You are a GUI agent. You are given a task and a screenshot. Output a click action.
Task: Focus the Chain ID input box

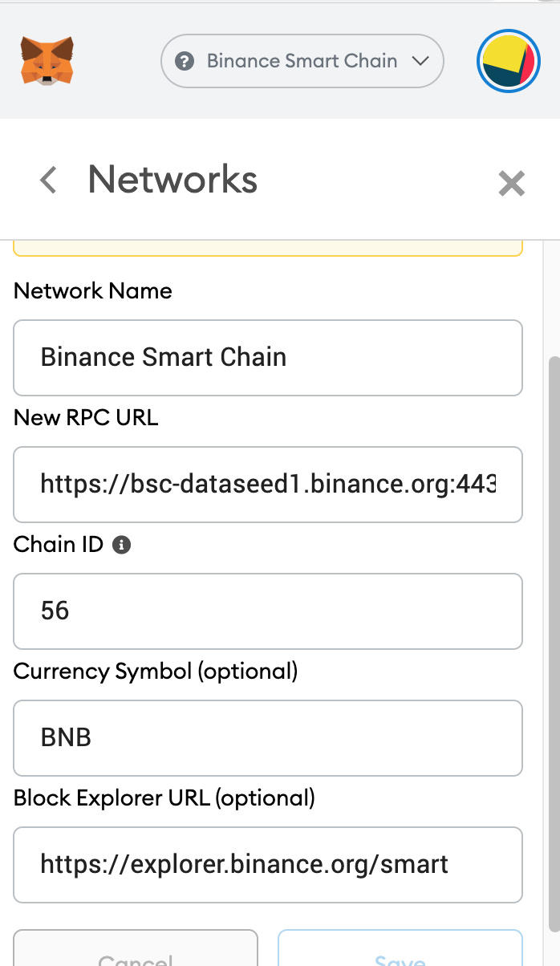268,611
